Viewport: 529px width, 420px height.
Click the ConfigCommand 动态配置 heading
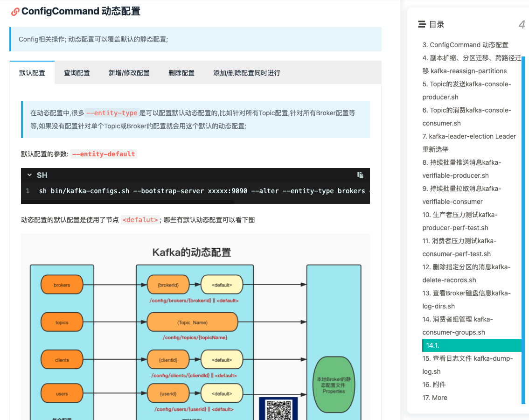pyautogui.click(x=81, y=11)
